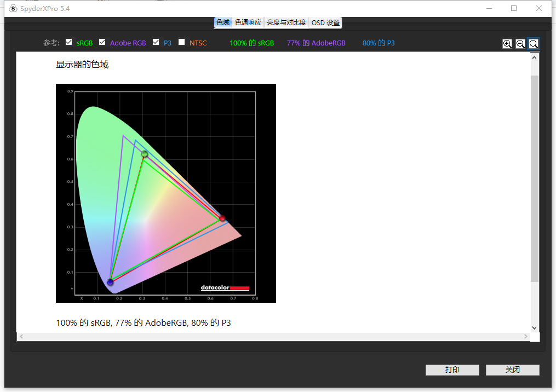Click the blue primary point on gamut chart
Screen dimensions: 556x392
click(110, 282)
